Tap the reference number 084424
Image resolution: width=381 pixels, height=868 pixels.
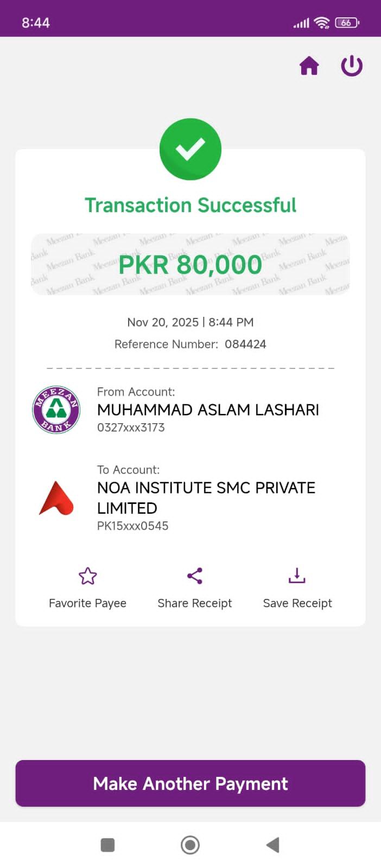[245, 344]
